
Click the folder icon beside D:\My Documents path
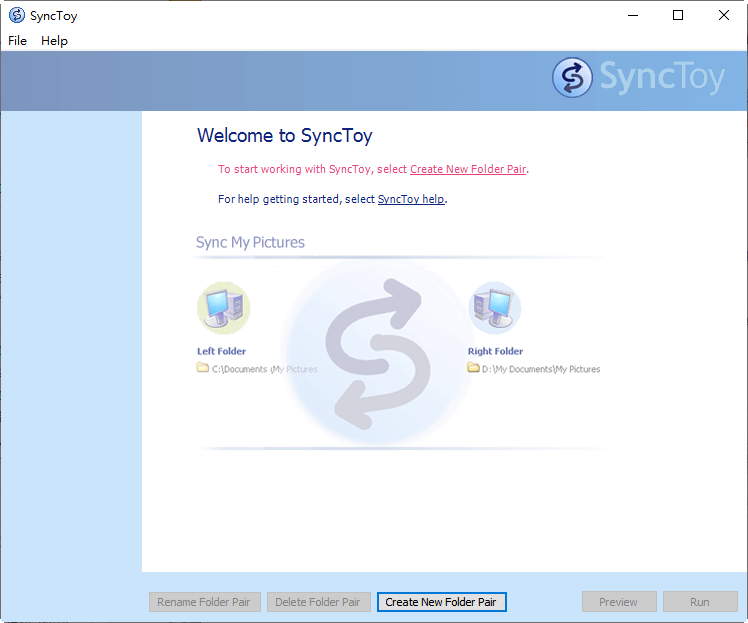coord(473,368)
